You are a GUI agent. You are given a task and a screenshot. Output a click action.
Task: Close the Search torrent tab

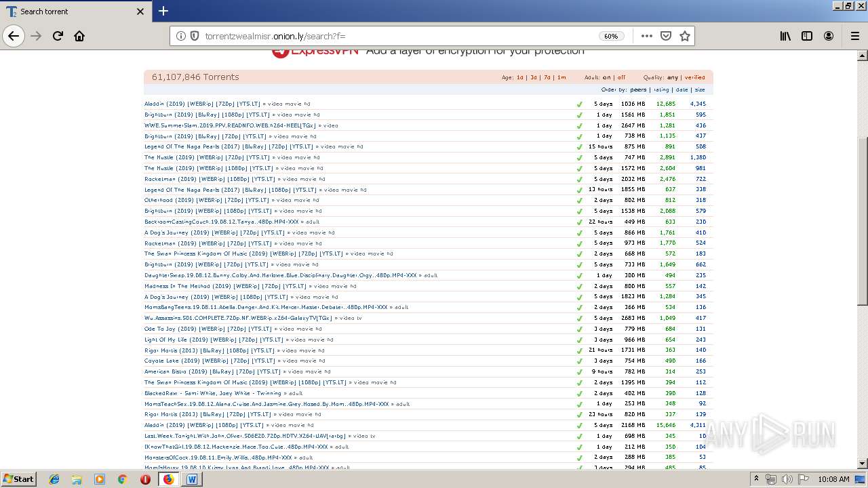coord(140,12)
